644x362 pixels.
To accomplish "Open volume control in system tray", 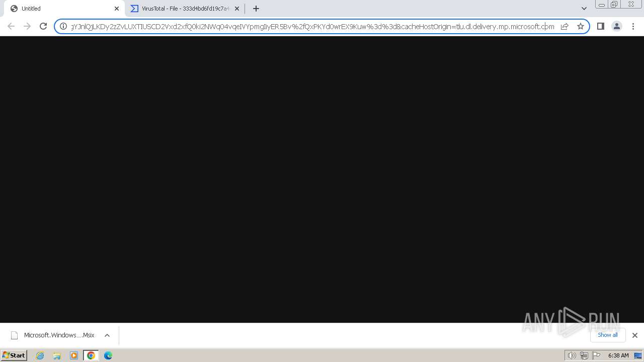I will click(572, 355).
